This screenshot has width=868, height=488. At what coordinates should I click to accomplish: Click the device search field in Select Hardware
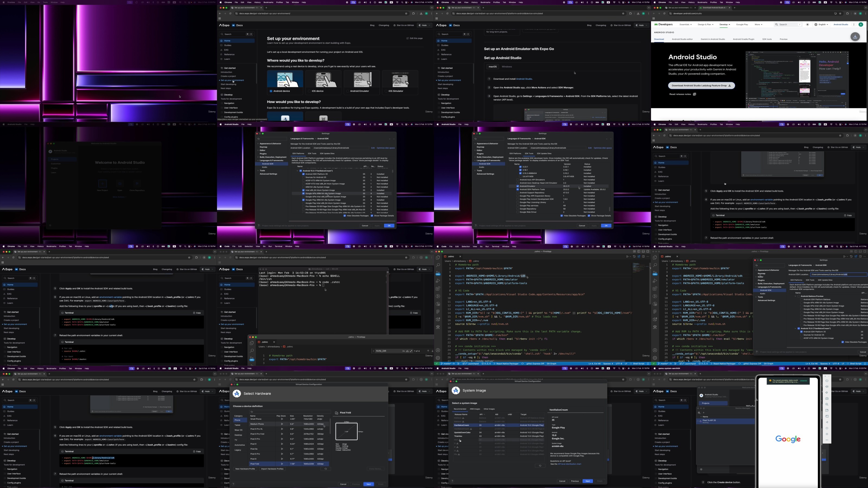290,412
